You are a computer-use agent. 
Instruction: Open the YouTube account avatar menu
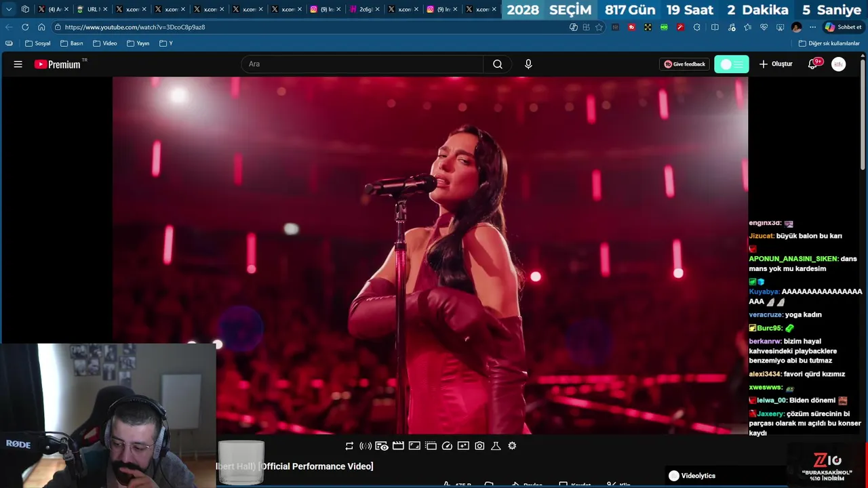pyautogui.click(x=839, y=64)
